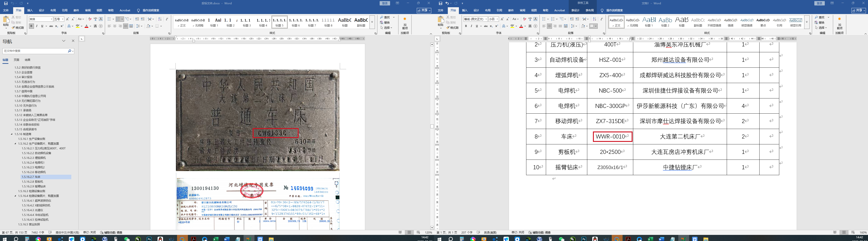Undo last action in 文档1 window
Image resolution: width=868 pixels, height=241 pixels.
447,3
